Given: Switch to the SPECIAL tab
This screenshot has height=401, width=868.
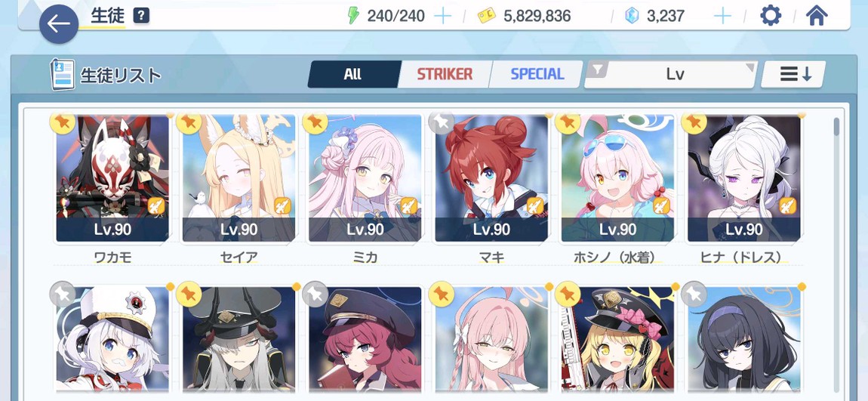Looking at the screenshot, I should (537, 74).
